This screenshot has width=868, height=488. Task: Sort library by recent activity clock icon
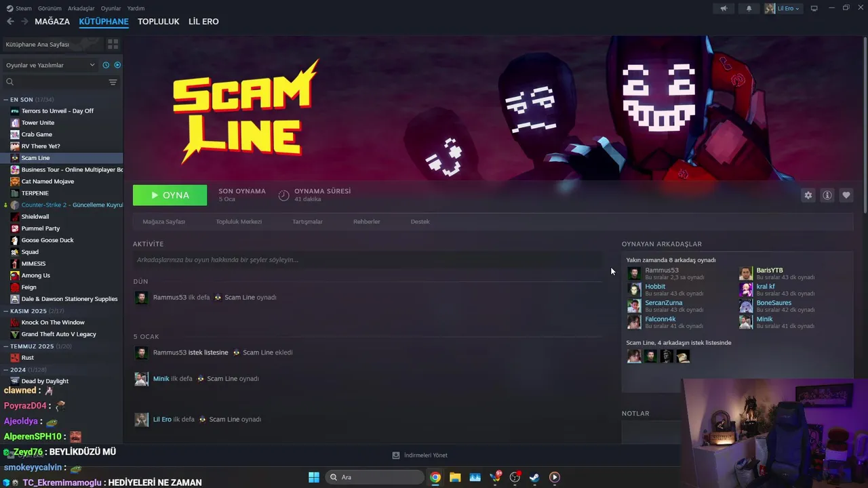pyautogui.click(x=106, y=65)
